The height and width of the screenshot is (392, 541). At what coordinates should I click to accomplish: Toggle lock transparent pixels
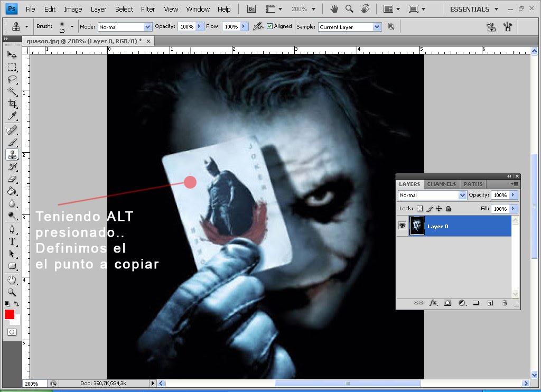click(x=419, y=209)
